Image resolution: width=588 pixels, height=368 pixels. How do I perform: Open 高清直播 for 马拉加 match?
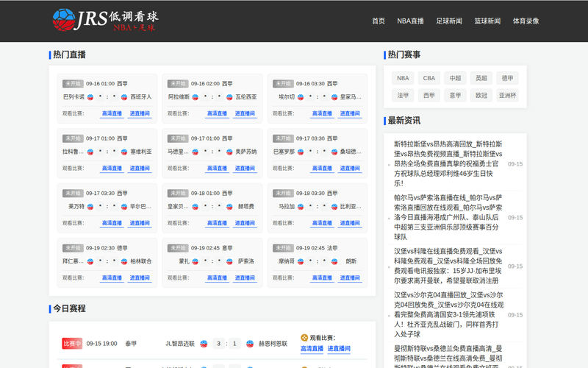[322, 223]
